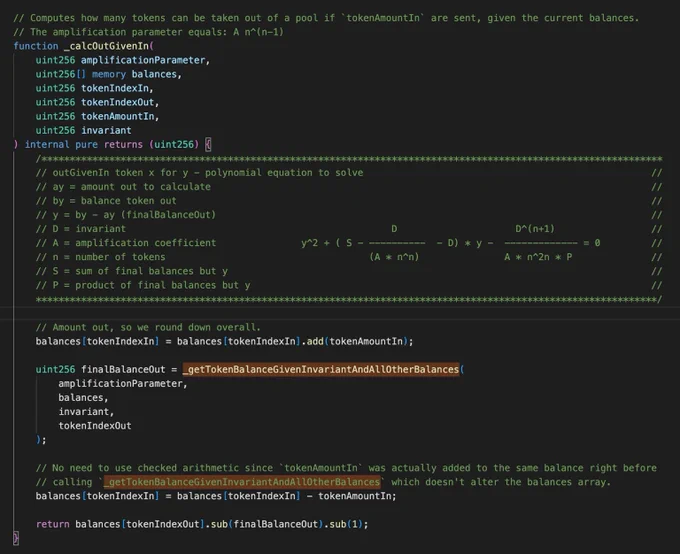This screenshot has width=680, height=554.
Task: Click the highlighted function name in the comment
Action: click(242, 482)
